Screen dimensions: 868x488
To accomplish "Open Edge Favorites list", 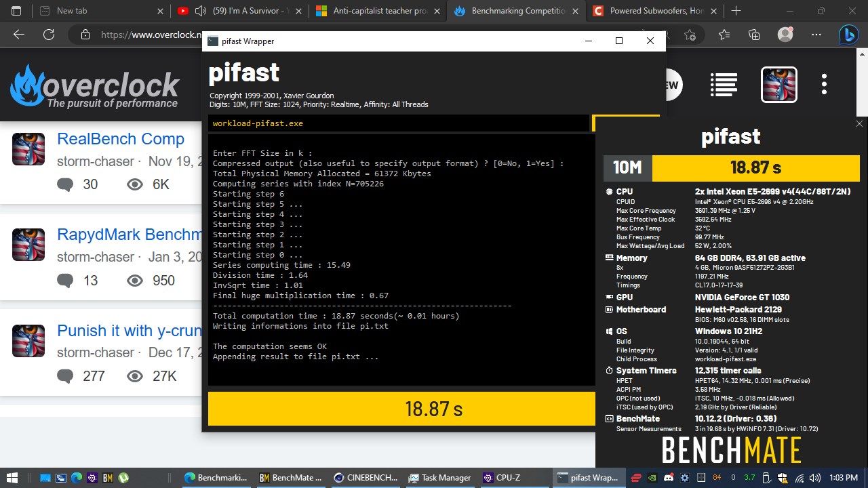I will tap(724, 35).
